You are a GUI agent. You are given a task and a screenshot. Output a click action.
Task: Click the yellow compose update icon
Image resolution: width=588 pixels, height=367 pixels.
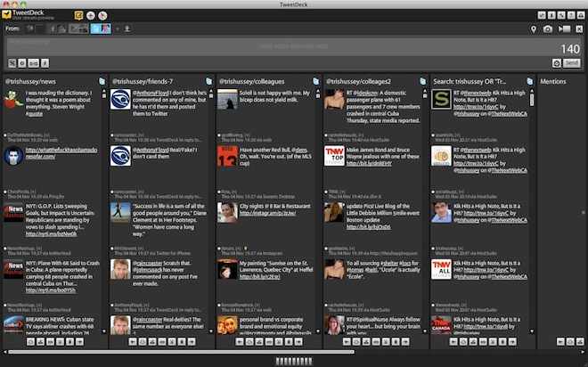78,15
